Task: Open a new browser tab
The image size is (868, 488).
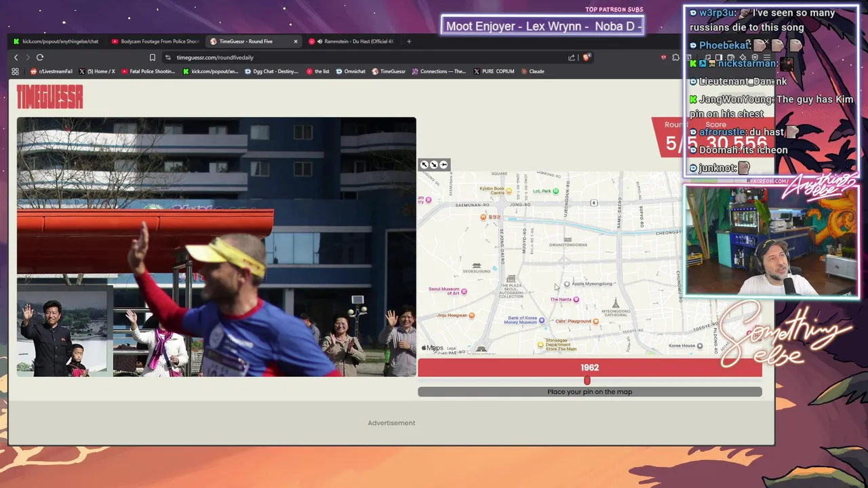Action: [x=409, y=41]
